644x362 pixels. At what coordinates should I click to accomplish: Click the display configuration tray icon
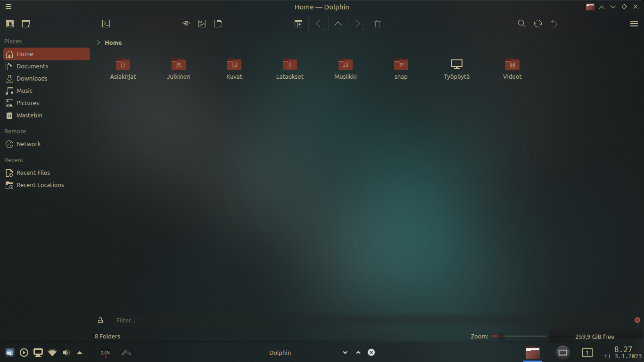(x=38, y=353)
